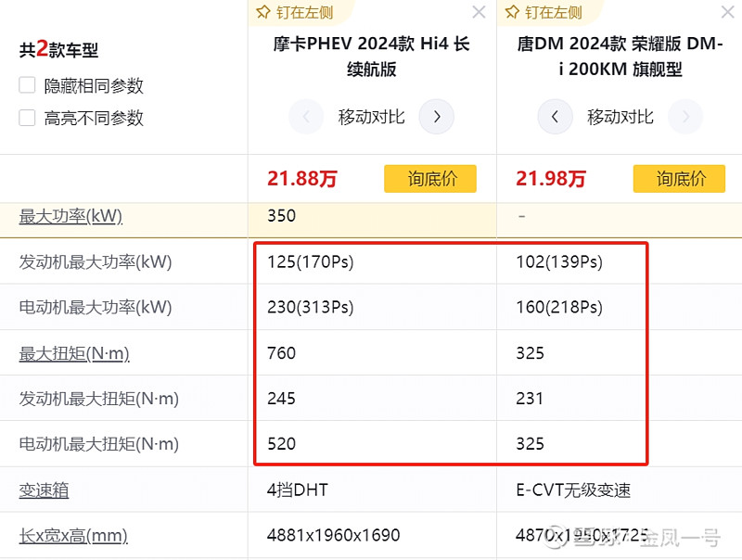This screenshot has width=742, height=560.
Task: Enable 高亮不同参数 checkbox
Action: tap(27, 118)
